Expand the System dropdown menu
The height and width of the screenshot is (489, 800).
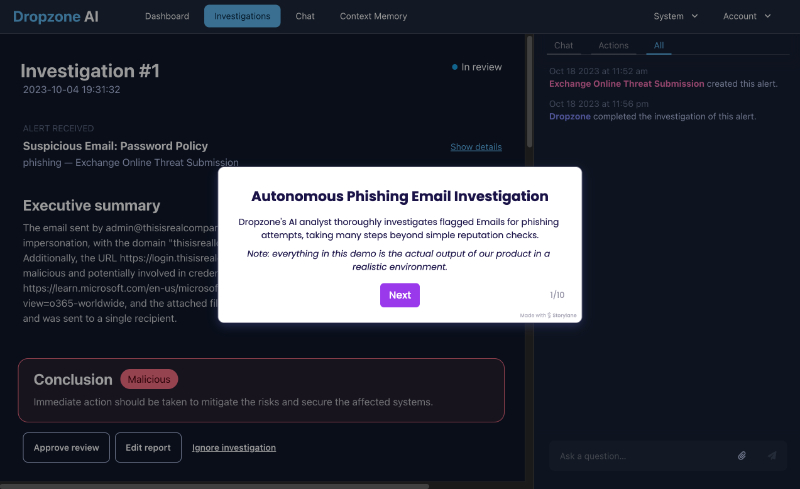(676, 16)
